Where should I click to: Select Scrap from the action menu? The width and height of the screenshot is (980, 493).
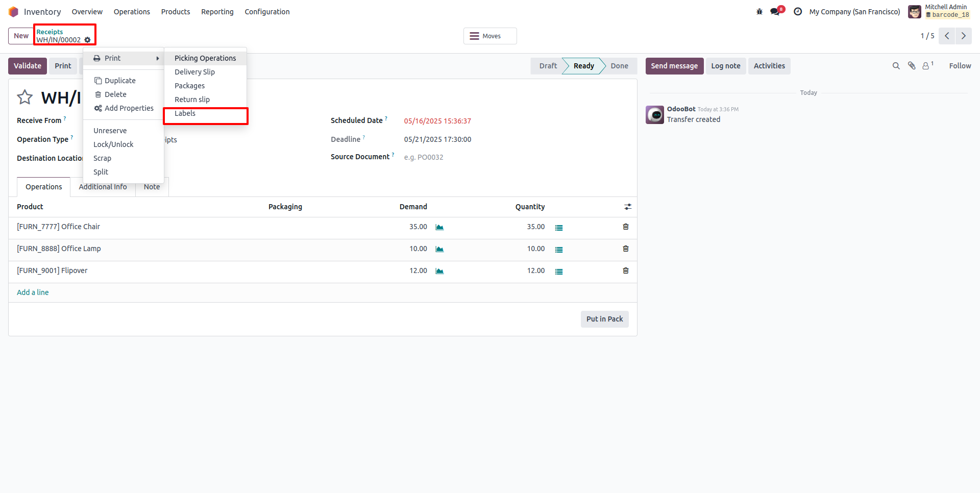[x=124, y=158]
